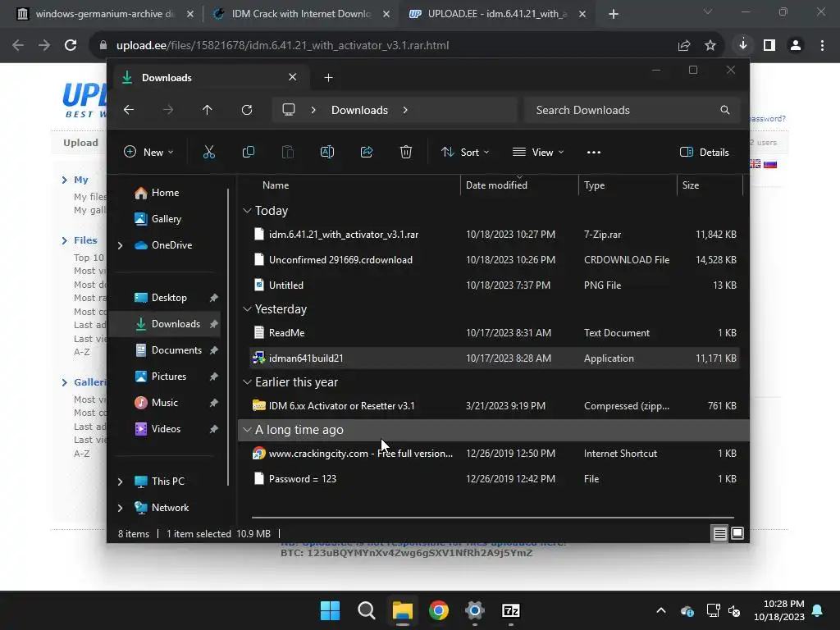Show hidden tray icons chevron

pyautogui.click(x=661, y=610)
